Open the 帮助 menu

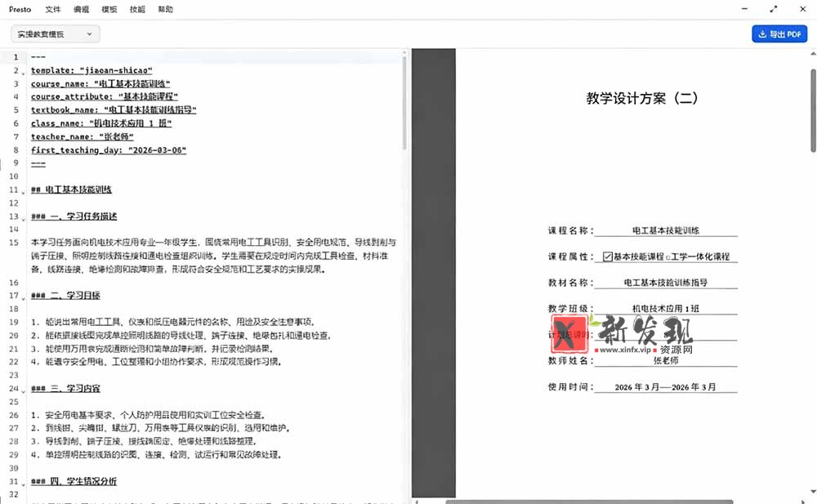166,9
